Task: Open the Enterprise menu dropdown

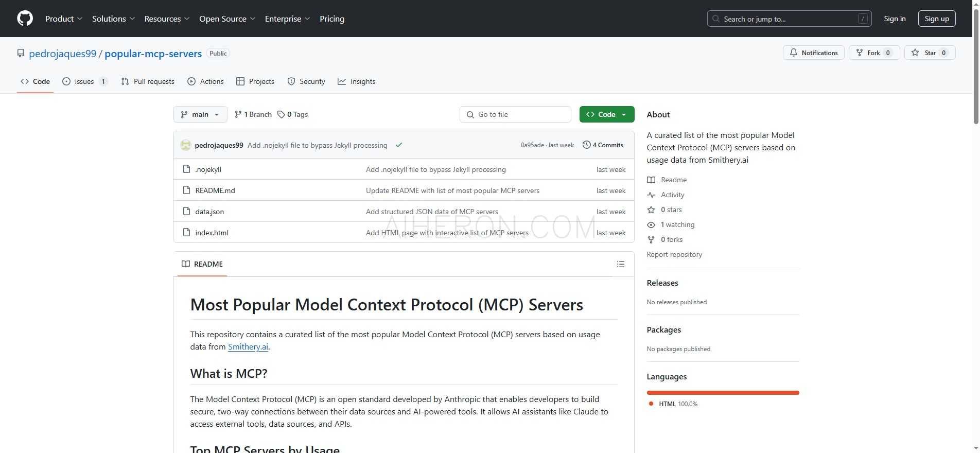Action: (287, 19)
